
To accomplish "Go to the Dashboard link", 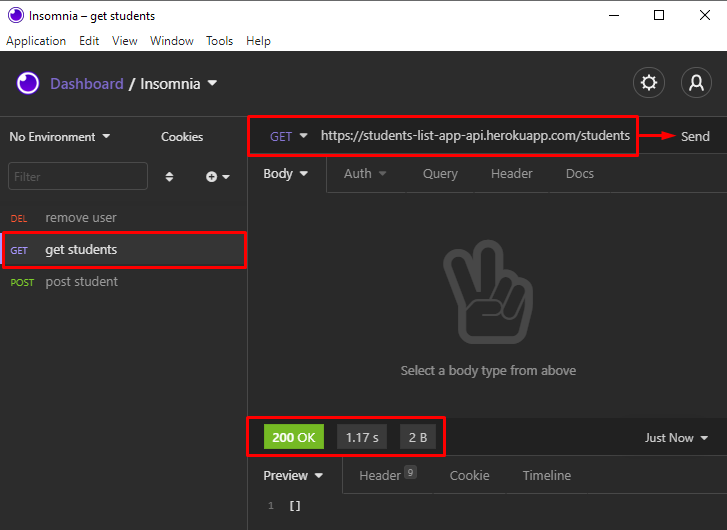I will coord(87,84).
